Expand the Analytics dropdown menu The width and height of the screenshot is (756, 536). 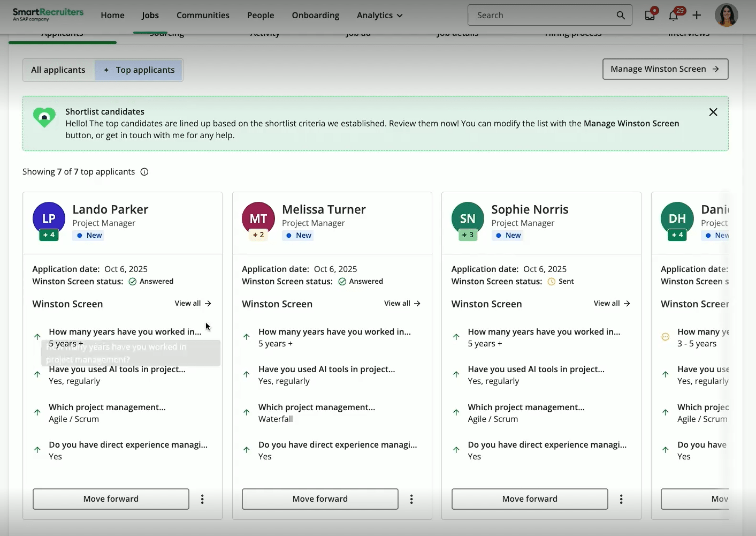[x=379, y=15]
